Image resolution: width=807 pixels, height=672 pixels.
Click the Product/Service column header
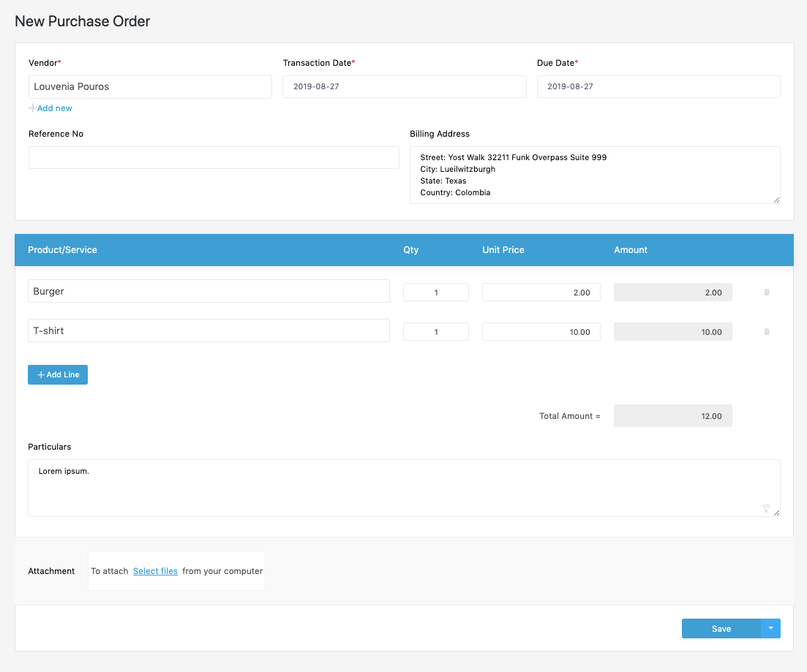[x=62, y=250]
